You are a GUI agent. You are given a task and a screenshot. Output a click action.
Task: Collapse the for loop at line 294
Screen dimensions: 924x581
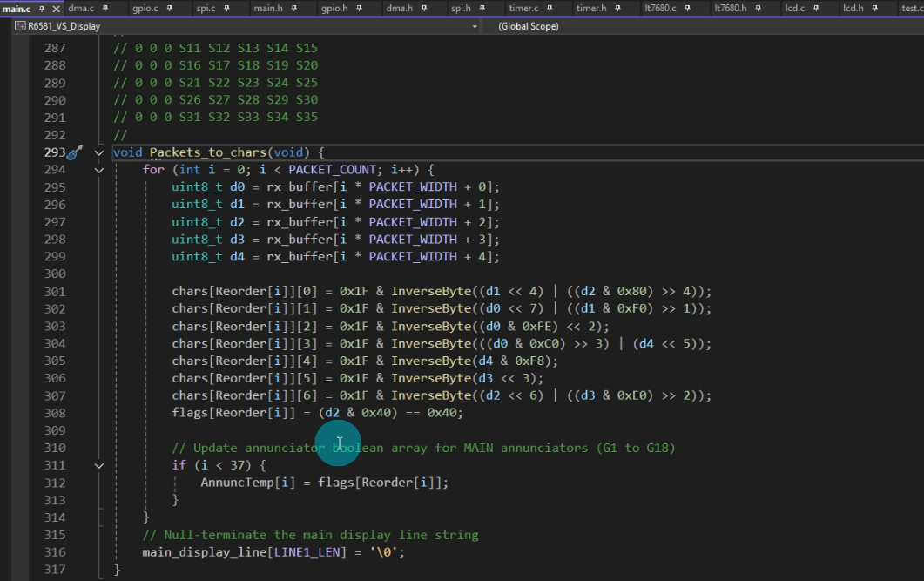coord(99,171)
